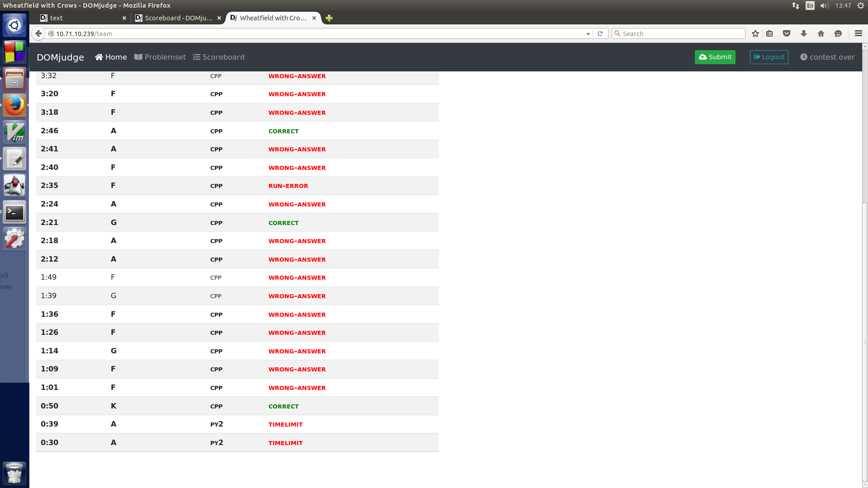Open the Firefox downloads arrow icon
Viewport: 868px width, 488px height.
point(804,33)
